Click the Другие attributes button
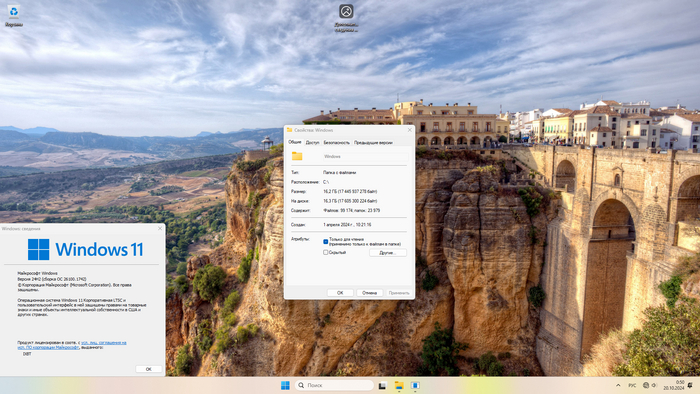The width and height of the screenshot is (700, 394). click(x=388, y=253)
